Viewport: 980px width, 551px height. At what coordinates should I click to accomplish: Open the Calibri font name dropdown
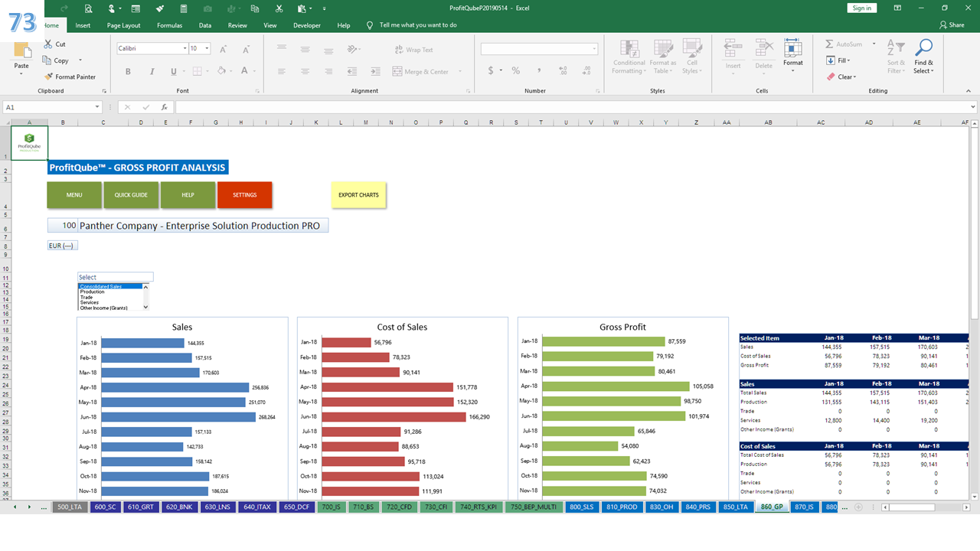[x=185, y=48]
